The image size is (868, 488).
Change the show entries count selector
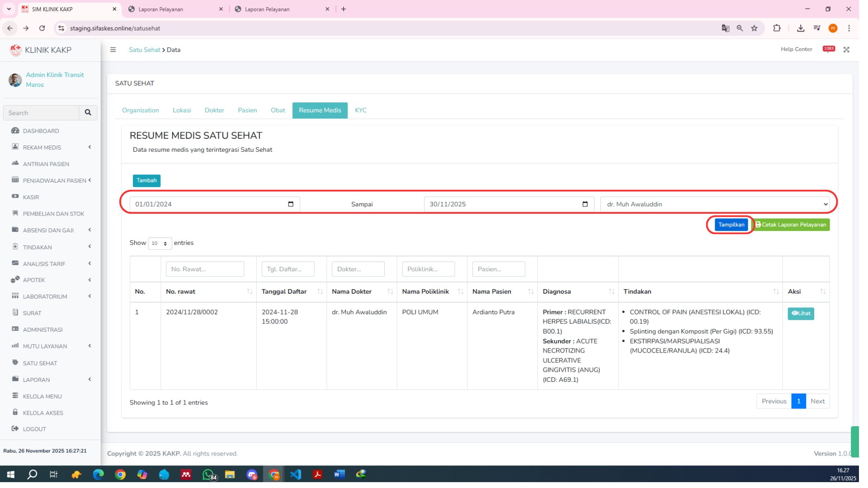160,244
